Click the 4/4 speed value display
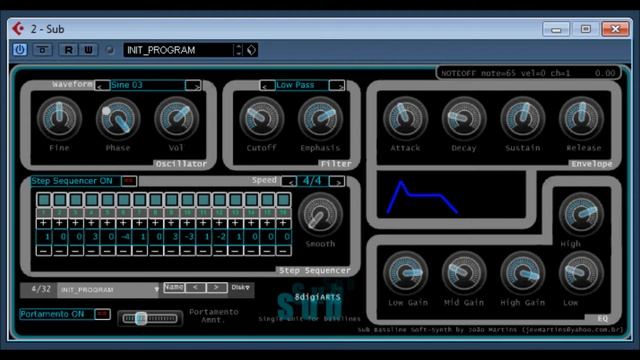Image resolution: width=640 pixels, height=360 pixels. point(313,181)
